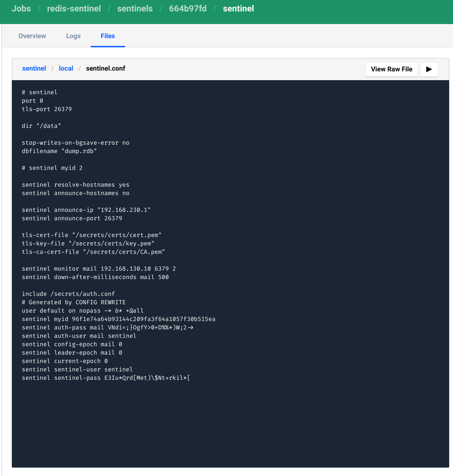
Task: Select the Overview tab
Action: (32, 36)
